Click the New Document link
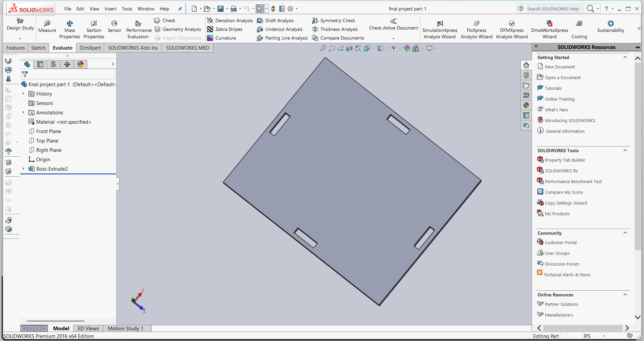This screenshot has height=341, width=644. 560,67
